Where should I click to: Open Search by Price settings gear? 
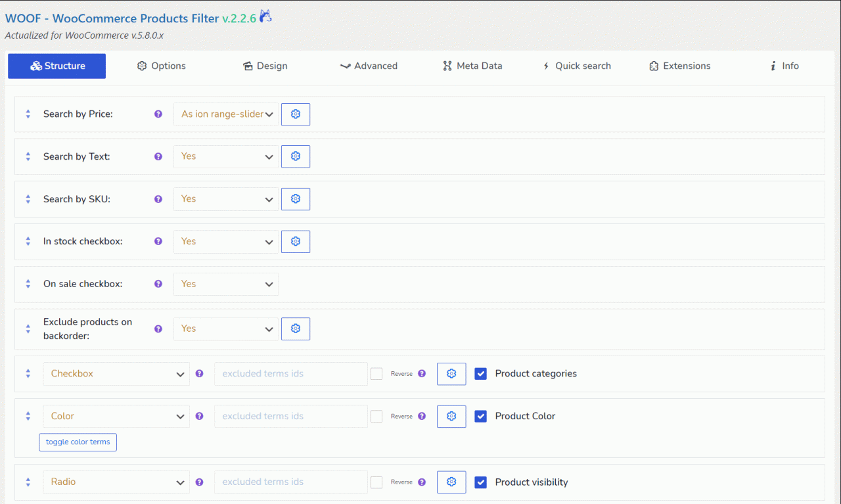(295, 114)
